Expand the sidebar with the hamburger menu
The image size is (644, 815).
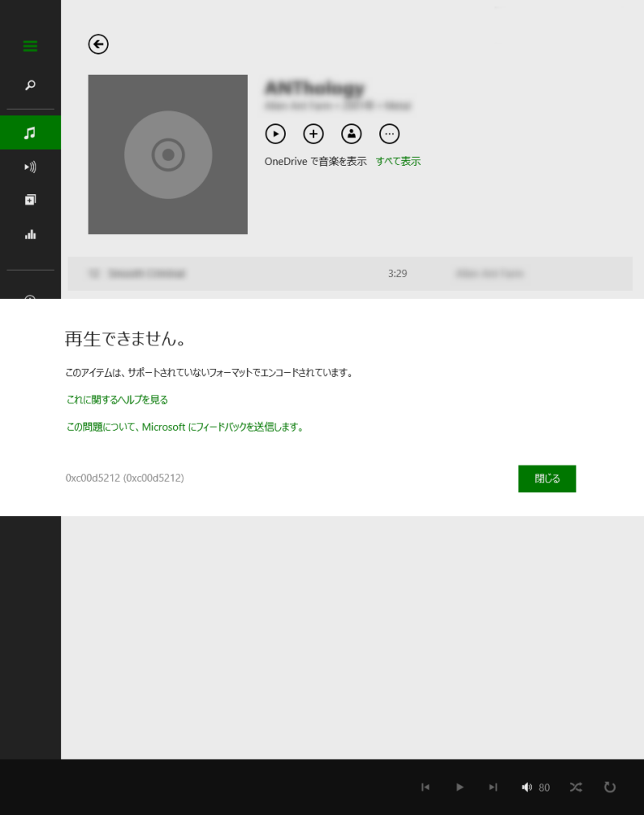pos(30,46)
